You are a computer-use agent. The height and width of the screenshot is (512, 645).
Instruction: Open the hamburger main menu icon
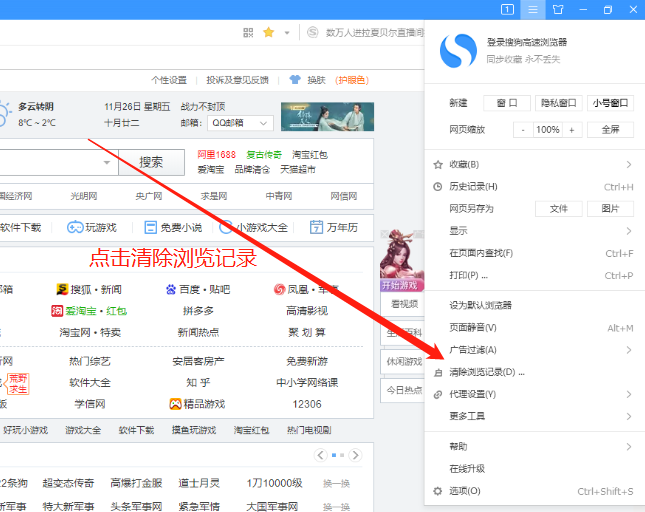[533, 9]
